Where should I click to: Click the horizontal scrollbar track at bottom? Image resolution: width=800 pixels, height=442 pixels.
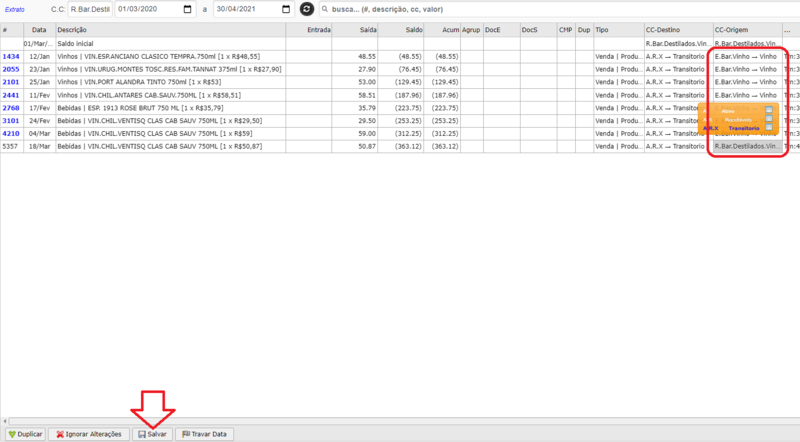point(403,421)
